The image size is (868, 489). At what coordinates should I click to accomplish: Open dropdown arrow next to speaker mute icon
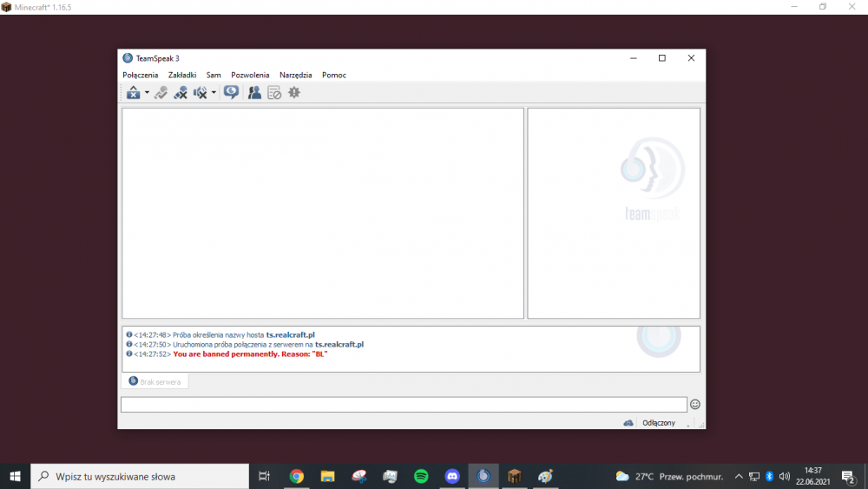pyautogui.click(x=214, y=93)
